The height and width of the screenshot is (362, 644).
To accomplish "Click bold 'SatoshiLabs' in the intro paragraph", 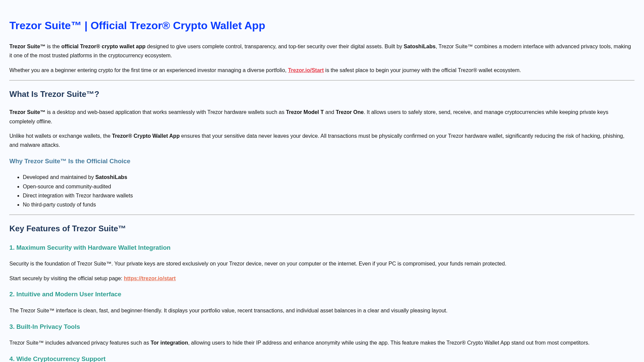I will pos(419,47).
